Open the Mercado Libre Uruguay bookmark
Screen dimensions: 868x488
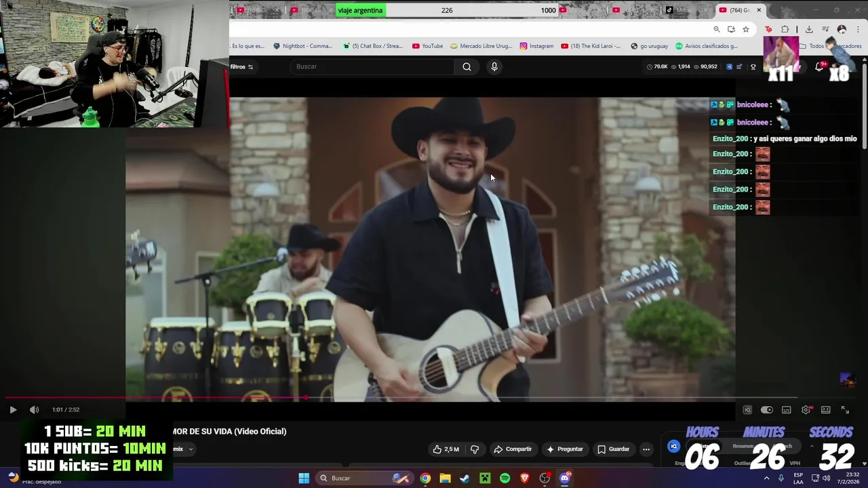481,46
